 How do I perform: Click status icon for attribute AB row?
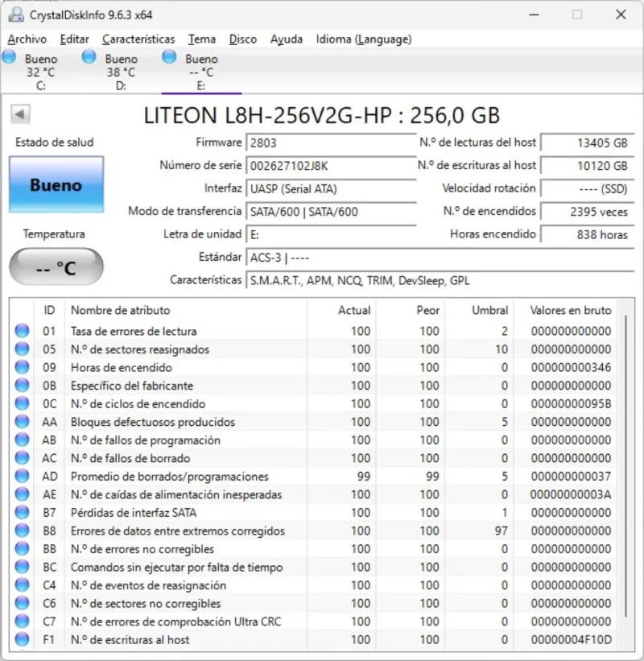(x=22, y=440)
